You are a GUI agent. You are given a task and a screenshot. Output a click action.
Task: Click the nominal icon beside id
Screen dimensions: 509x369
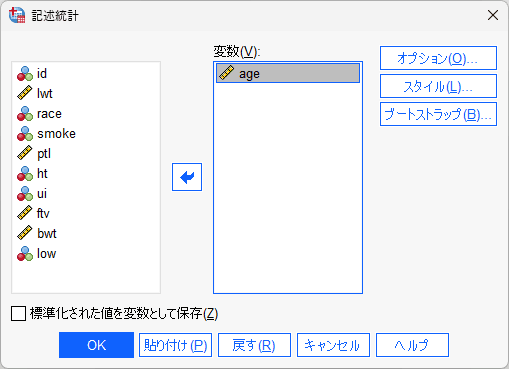[x=25, y=74]
